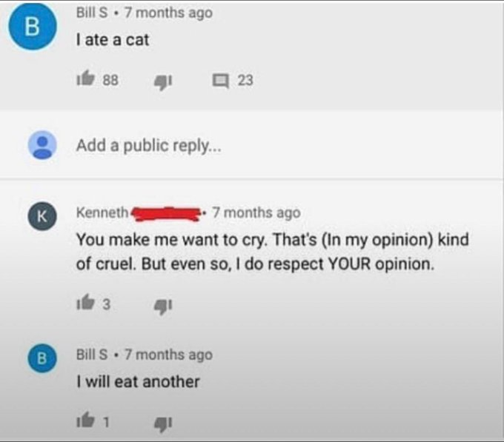
Task: Dislike the "I will eat another" reply
Action: [x=159, y=423]
